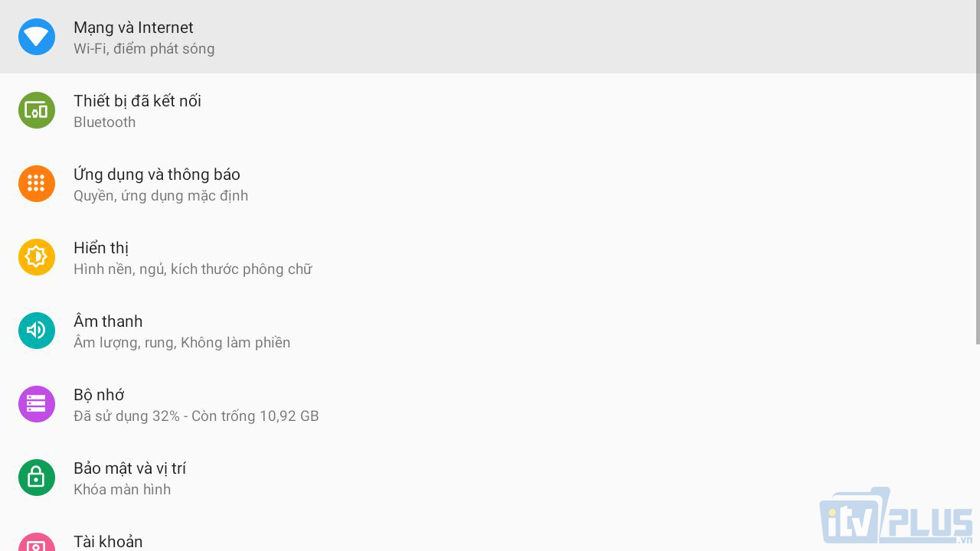Click the pink accounts icon
The height and width of the screenshot is (551, 980).
(x=37, y=543)
